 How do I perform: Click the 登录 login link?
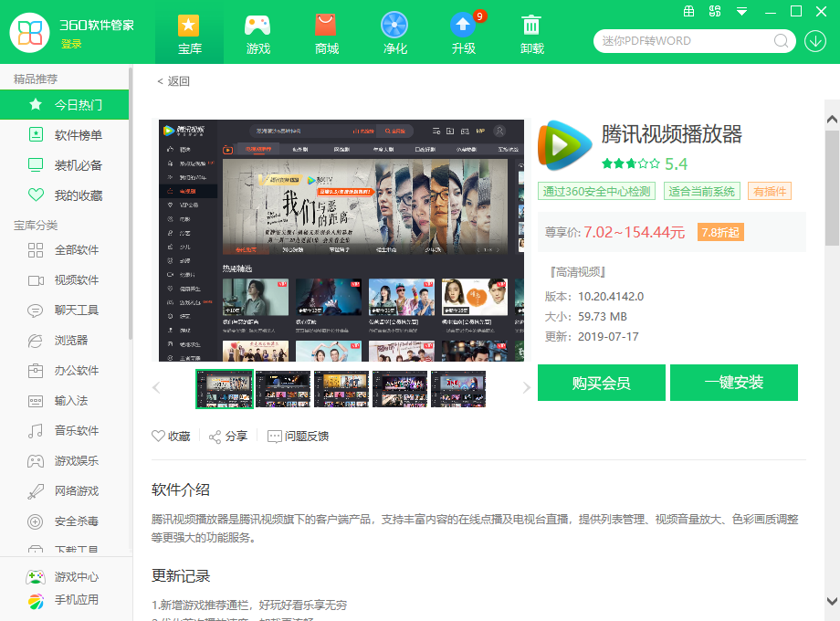click(x=71, y=44)
